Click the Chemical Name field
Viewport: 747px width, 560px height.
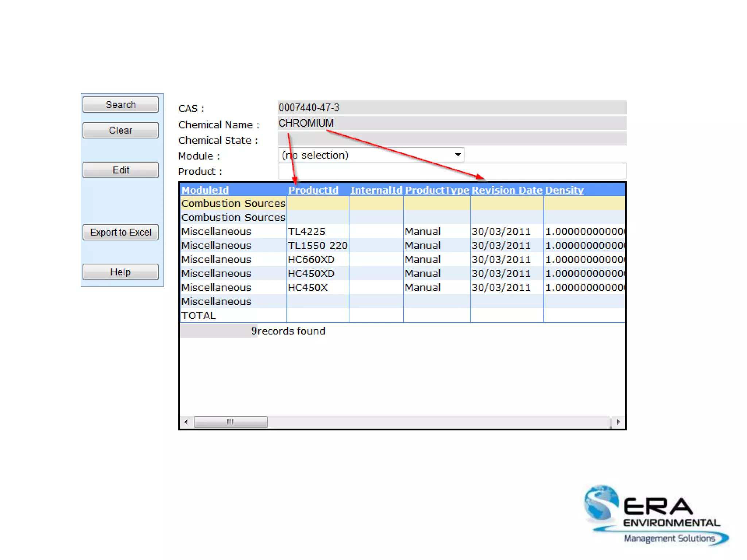[x=452, y=123]
